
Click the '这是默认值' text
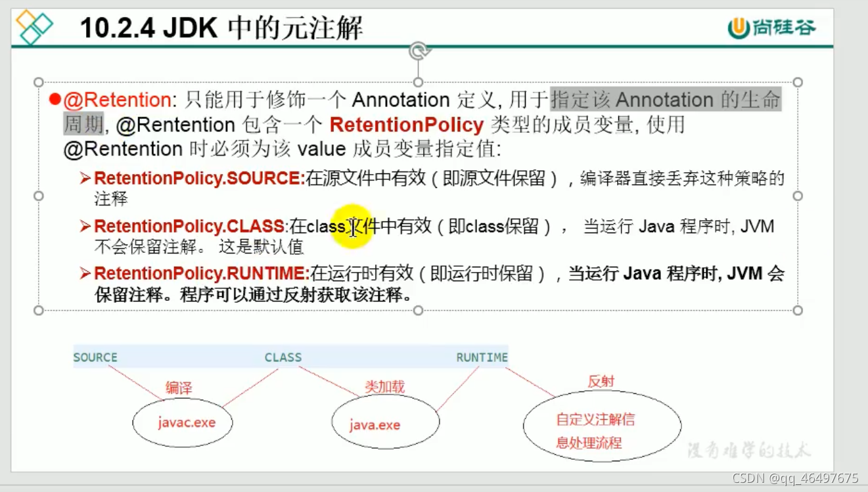click(x=262, y=248)
